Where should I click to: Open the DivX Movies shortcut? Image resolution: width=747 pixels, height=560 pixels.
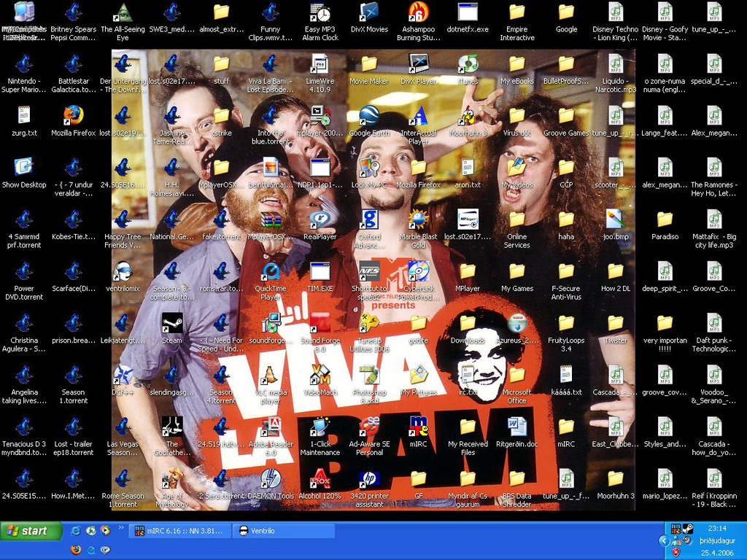(369, 17)
